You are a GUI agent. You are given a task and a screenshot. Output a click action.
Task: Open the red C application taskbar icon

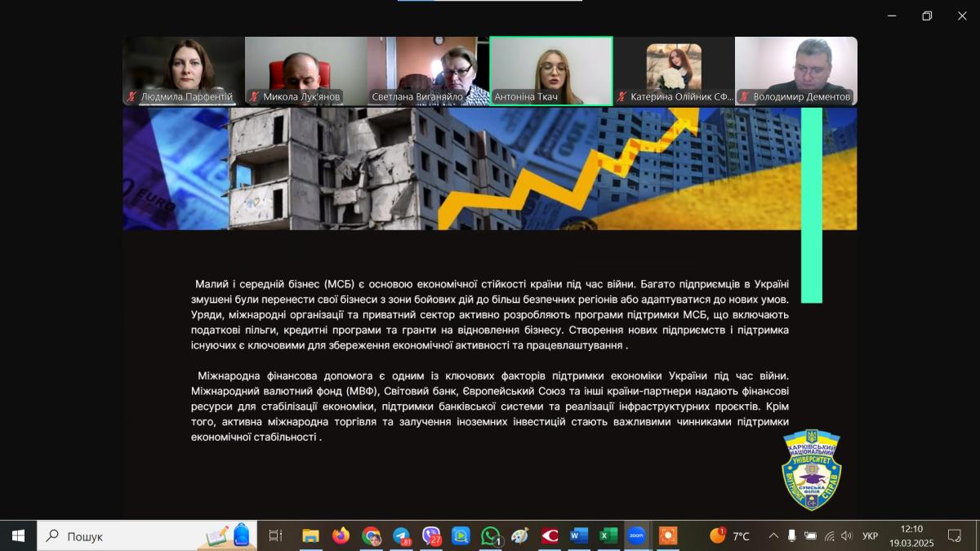coord(550,535)
